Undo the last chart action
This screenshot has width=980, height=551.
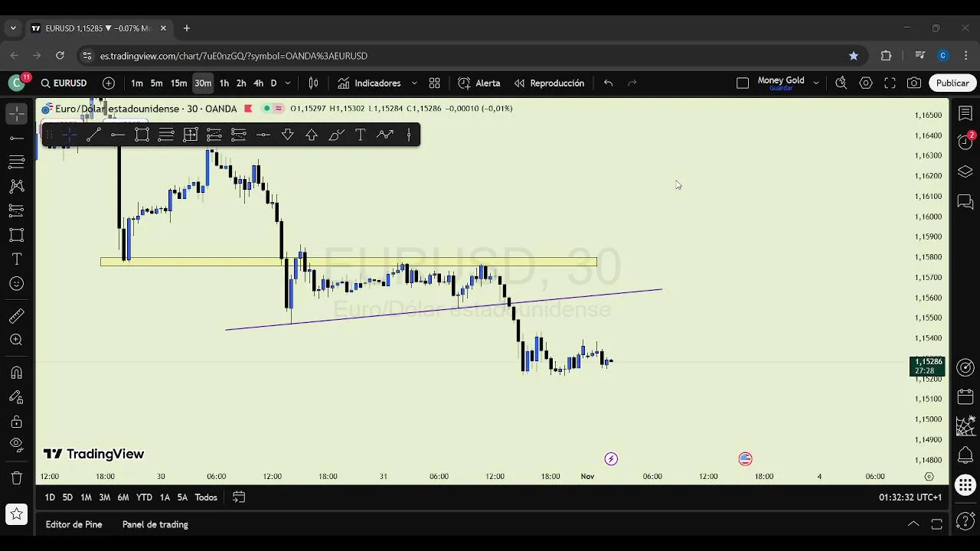608,83
